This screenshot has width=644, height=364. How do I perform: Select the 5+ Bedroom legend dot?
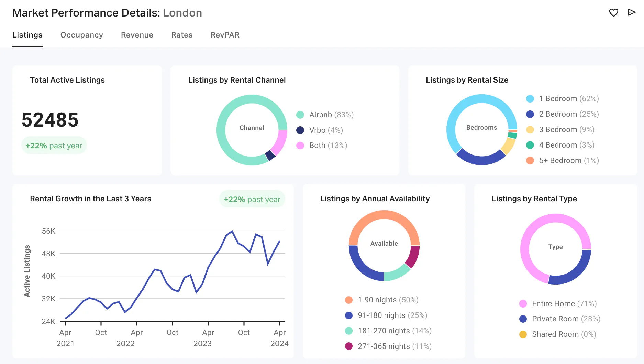530,161
